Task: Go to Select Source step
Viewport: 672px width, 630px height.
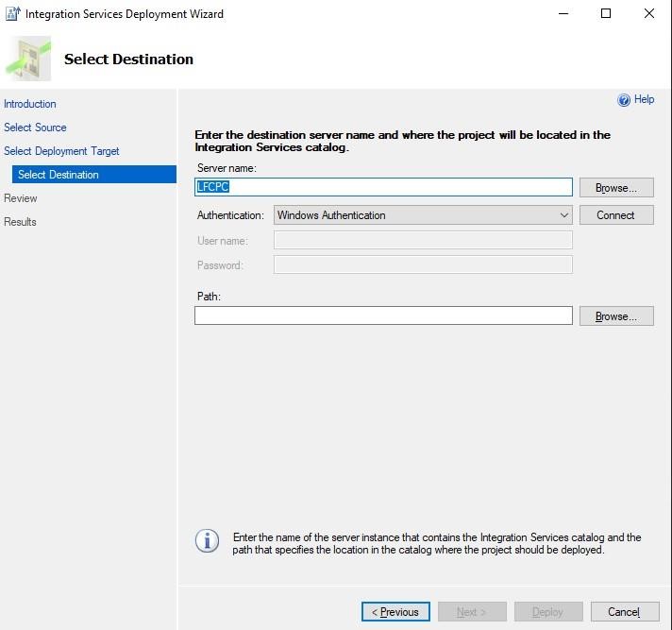Action: (x=35, y=128)
